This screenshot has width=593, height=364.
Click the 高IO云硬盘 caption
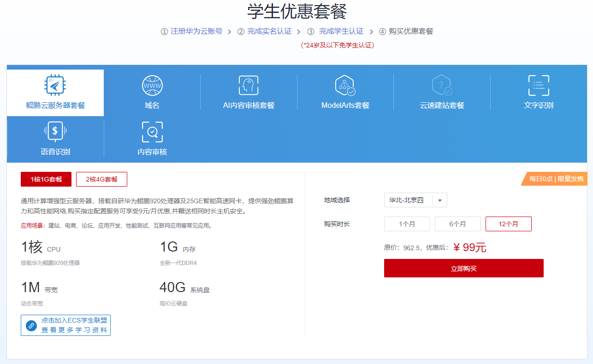[x=173, y=304]
